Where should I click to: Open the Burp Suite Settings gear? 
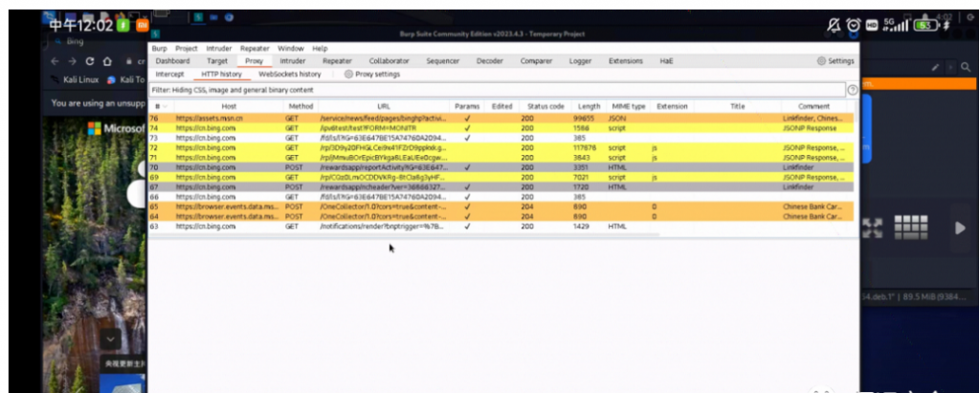(835, 61)
